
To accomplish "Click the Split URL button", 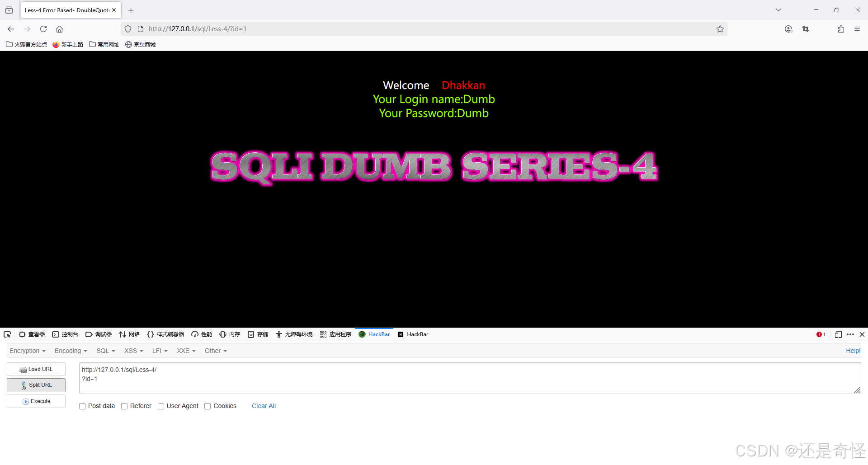I will [36, 385].
